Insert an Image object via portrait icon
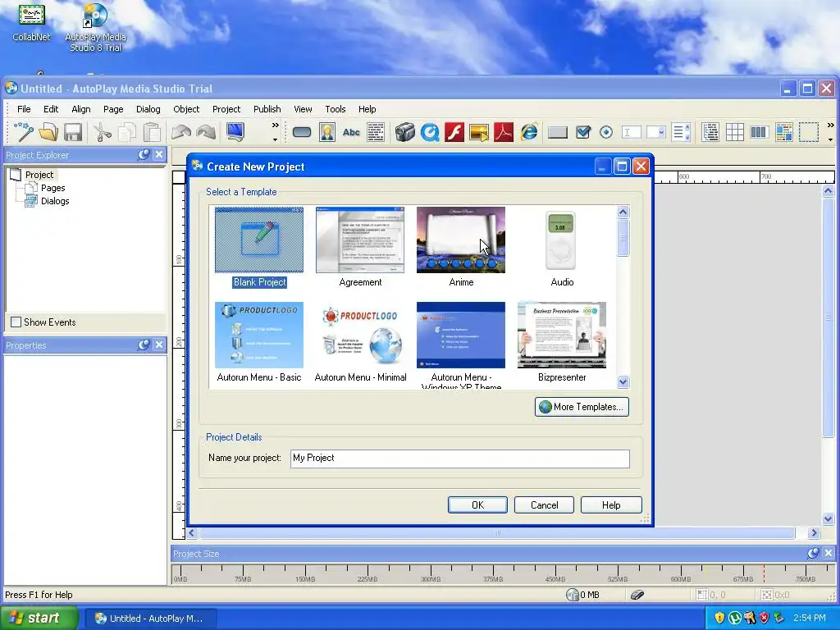Image resolution: width=840 pixels, height=630 pixels. [326, 132]
